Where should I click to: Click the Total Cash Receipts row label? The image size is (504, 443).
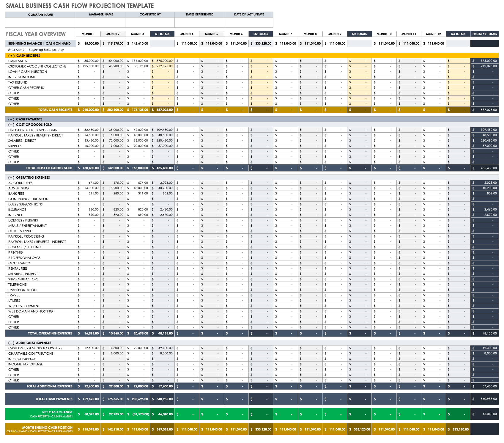click(x=55, y=110)
